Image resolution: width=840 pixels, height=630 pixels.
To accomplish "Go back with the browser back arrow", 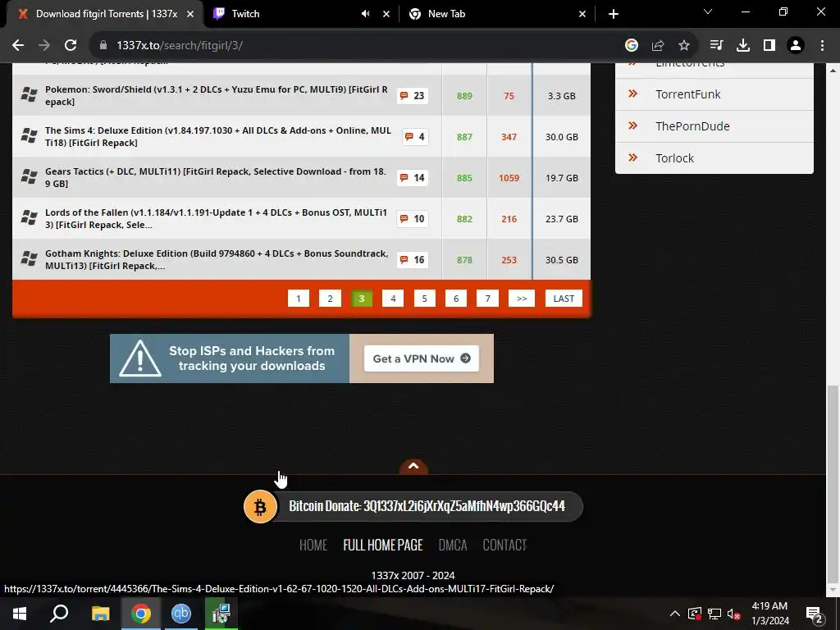I will [x=18, y=46].
